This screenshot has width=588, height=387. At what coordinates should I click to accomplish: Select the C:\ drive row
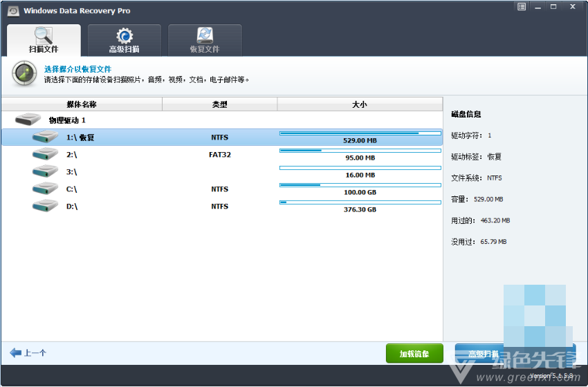pos(222,189)
